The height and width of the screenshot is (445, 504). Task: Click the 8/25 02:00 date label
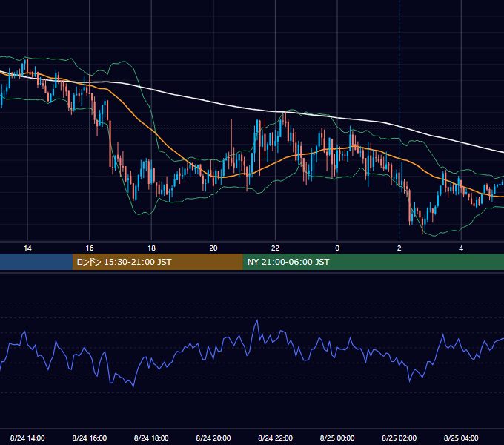click(x=399, y=438)
